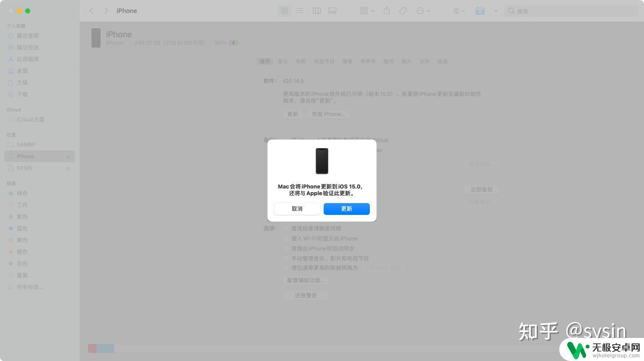Switch to the 图书 tab
The width and height of the screenshot is (644, 361).
pyautogui.click(x=388, y=61)
